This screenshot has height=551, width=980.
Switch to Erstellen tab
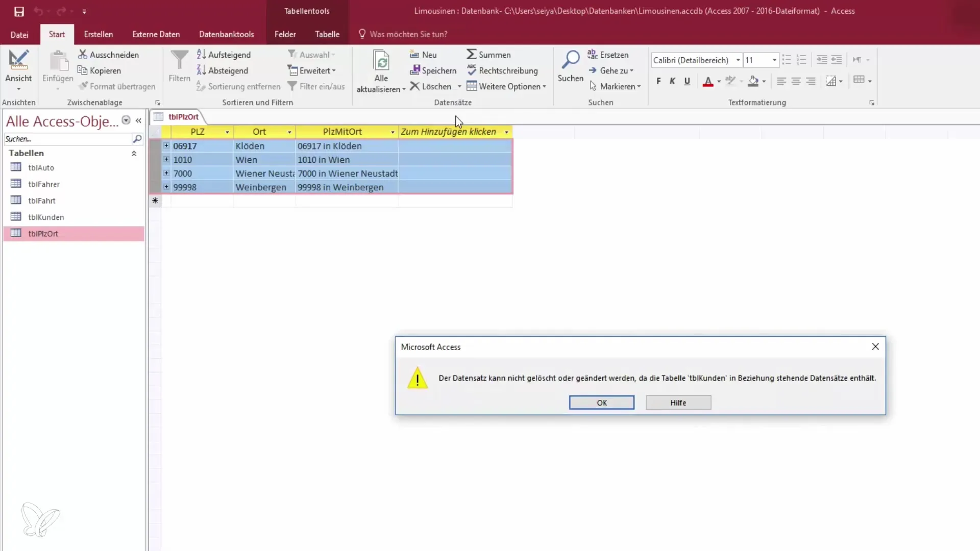coord(99,34)
